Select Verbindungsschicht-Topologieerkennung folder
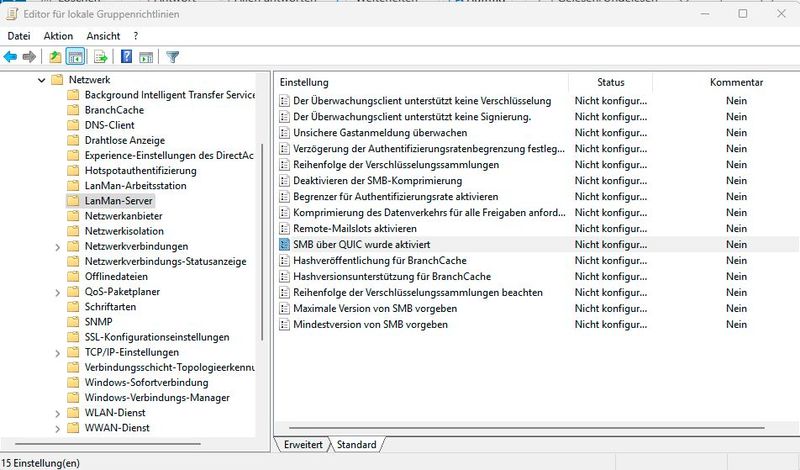800x470 pixels. click(x=169, y=367)
